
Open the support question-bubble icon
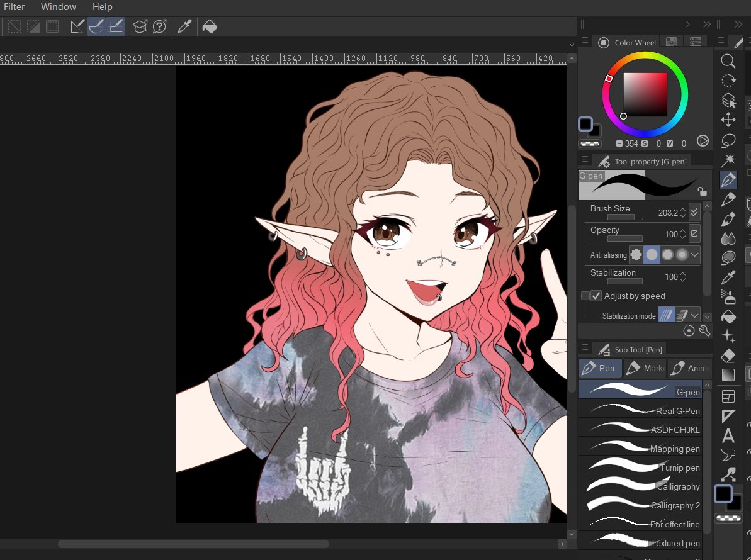click(x=159, y=27)
